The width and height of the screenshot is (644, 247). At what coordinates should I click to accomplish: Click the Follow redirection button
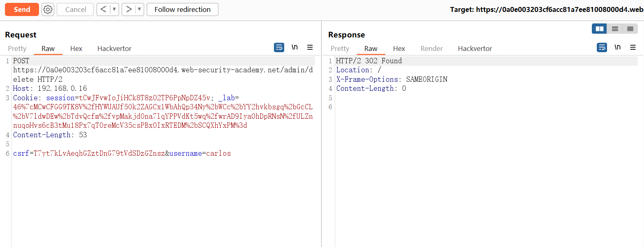[x=182, y=9]
